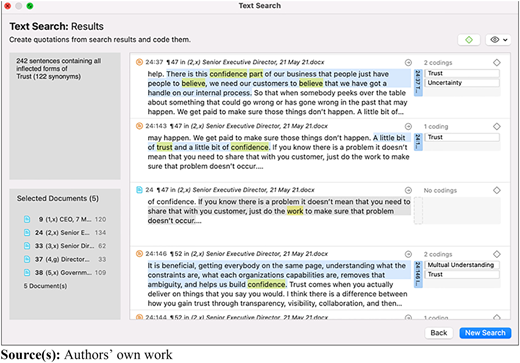The image size is (520, 363).
Task: Click document icon for 33 Senior Dir
Action: [x=27, y=246]
